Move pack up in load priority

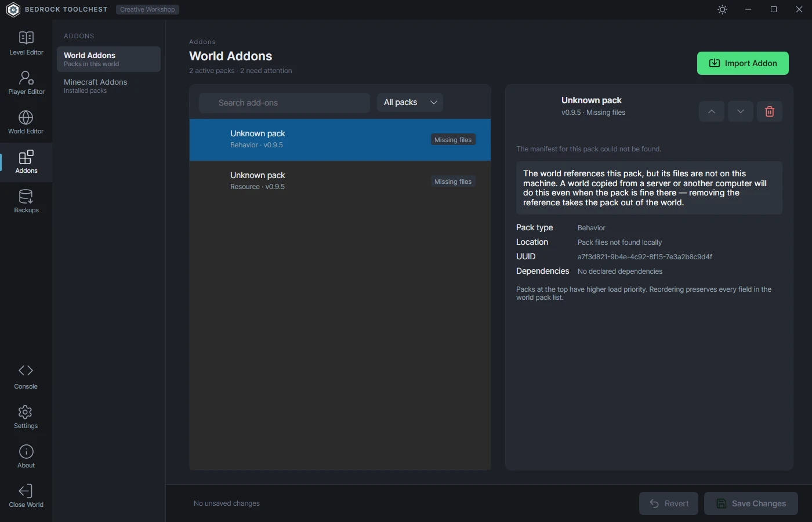712,111
